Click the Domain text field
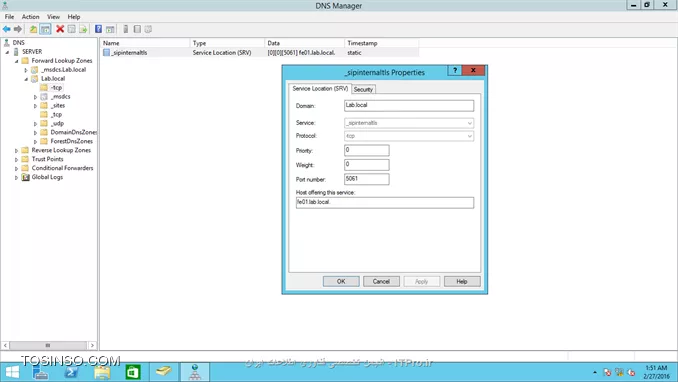This screenshot has height=382, width=678. 409,106
